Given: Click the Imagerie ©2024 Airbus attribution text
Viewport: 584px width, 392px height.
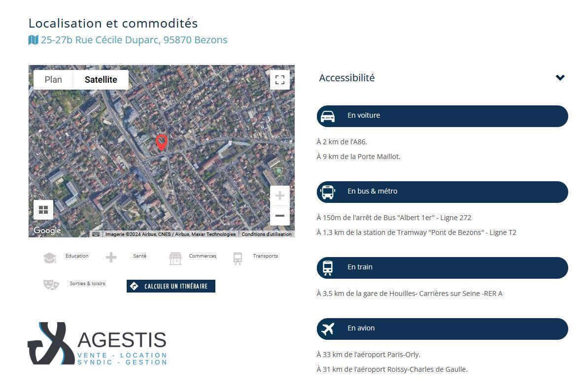Looking at the screenshot, I should point(170,234).
